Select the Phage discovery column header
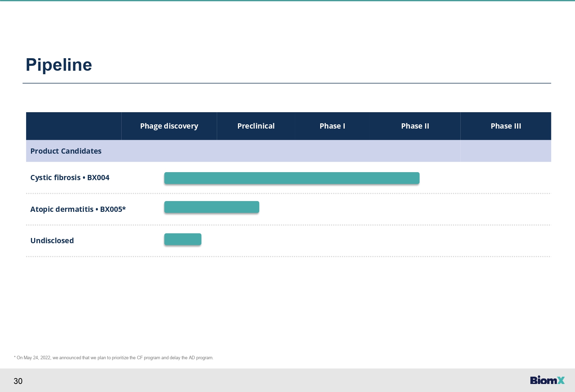The height and width of the screenshot is (392, 575). pyautogui.click(x=169, y=126)
